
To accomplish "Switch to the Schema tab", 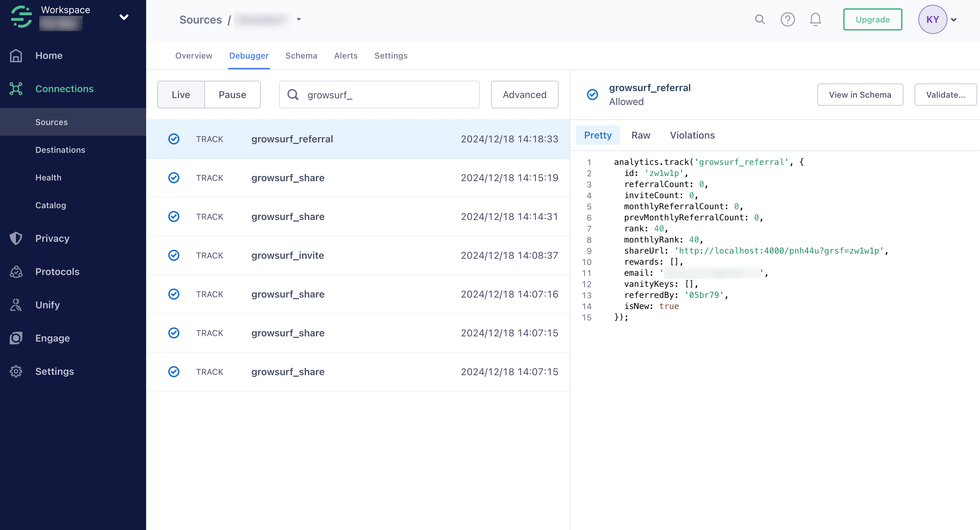I will click(x=301, y=55).
